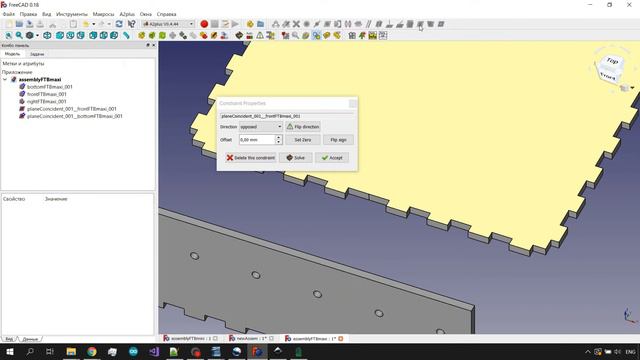Open Chrome from the taskbar

coord(92,351)
